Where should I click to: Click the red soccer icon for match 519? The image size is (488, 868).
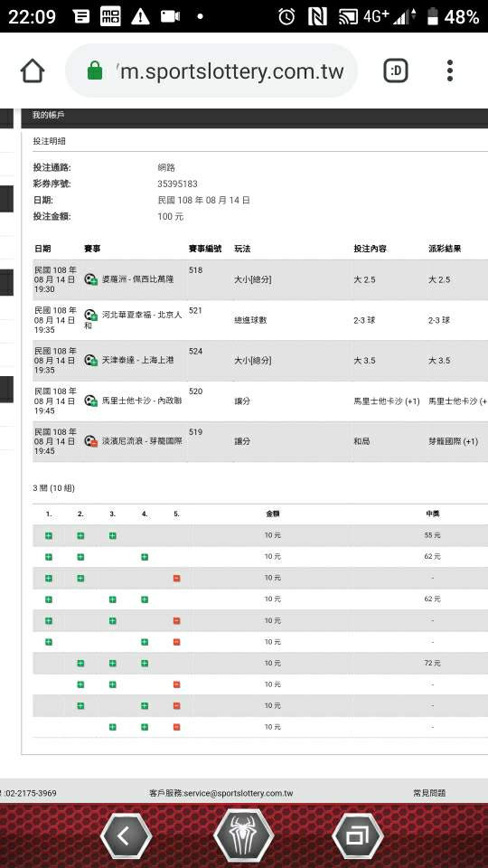tap(90, 441)
